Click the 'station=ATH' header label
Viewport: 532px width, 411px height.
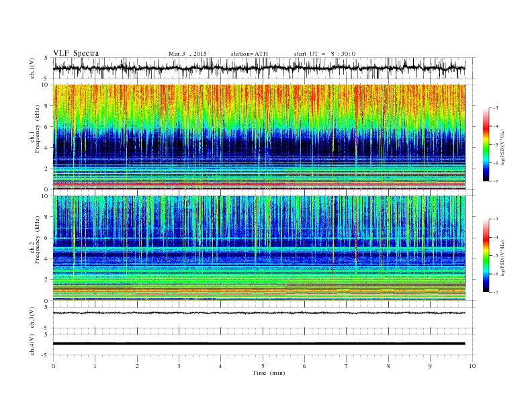pos(249,54)
